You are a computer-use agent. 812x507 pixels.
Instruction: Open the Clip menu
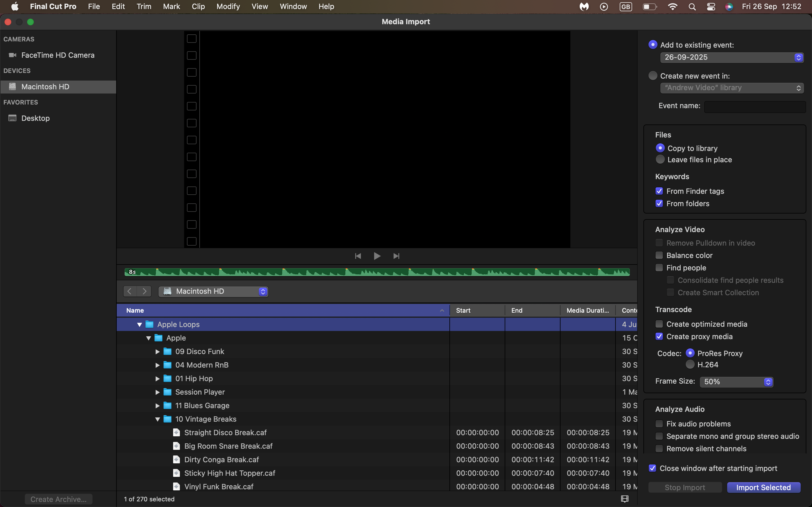(x=198, y=7)
